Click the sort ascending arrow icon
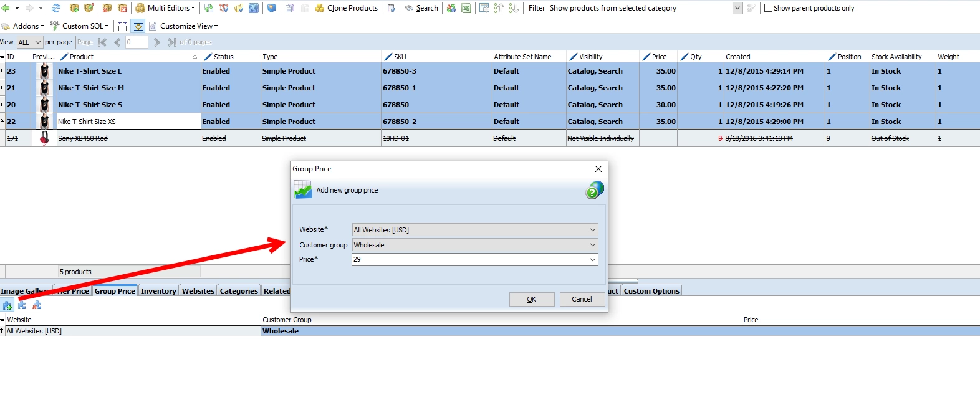This screenshot has width=980, height=420. click(499, 8)
